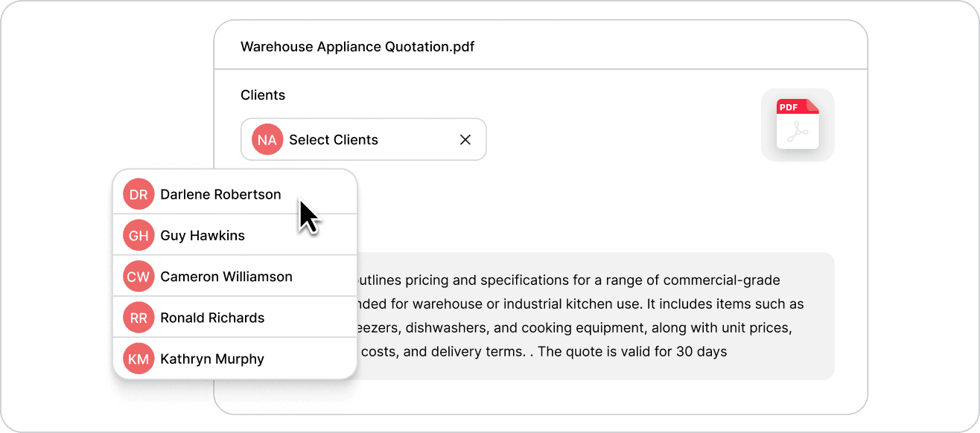The width and height of the screenshot is (980, 433).
Task: Clear the Select Clients field with X
Action: 465,140
